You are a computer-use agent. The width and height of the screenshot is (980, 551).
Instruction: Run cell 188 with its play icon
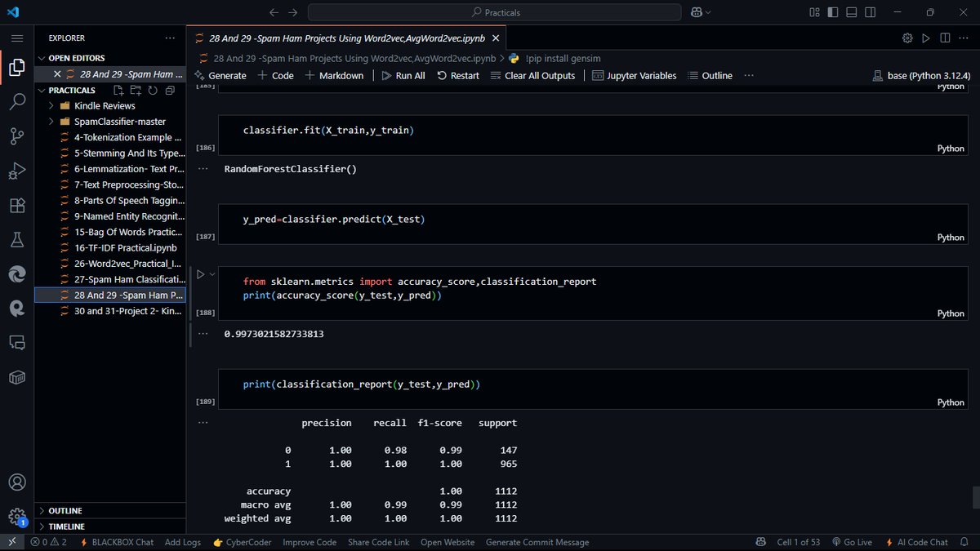point(200,273)
